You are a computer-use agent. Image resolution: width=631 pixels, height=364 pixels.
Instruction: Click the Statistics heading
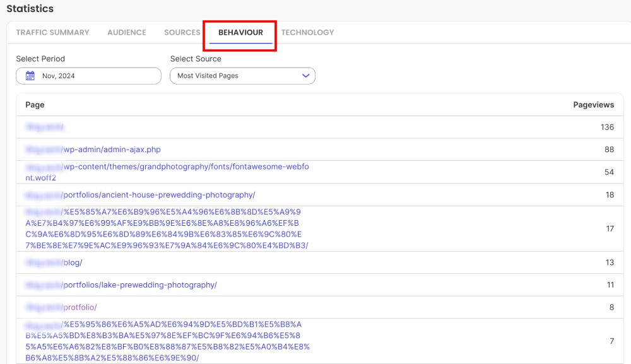click(x=30, y=8)
